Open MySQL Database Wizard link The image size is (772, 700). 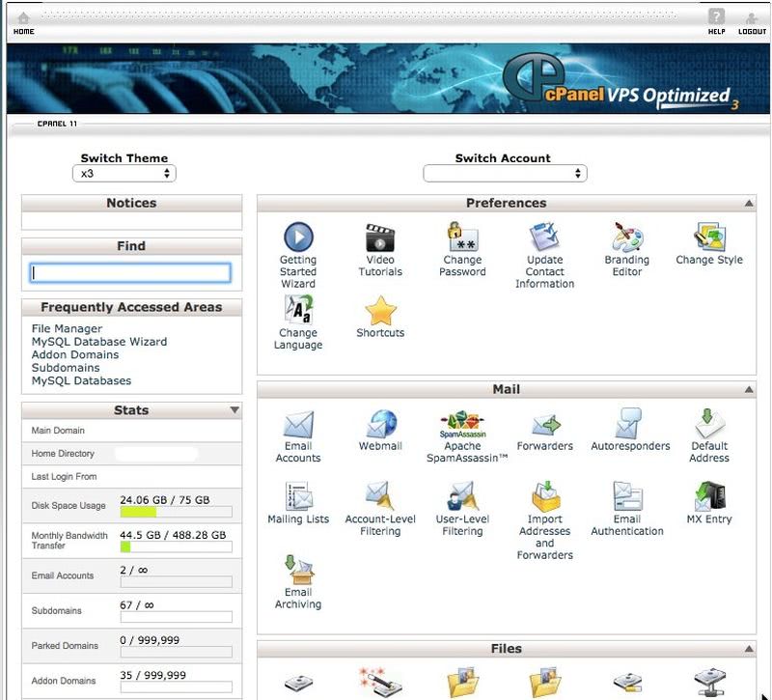[99, 342]
